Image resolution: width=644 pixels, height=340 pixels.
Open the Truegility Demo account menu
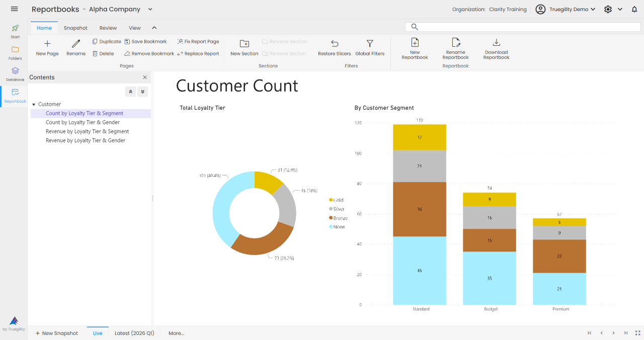565,9
